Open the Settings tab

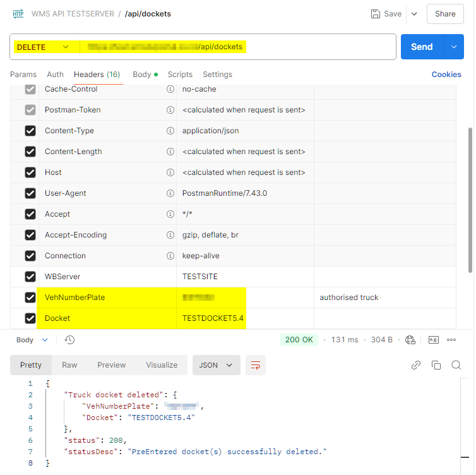pyautogui.click(x=217, y=75)
